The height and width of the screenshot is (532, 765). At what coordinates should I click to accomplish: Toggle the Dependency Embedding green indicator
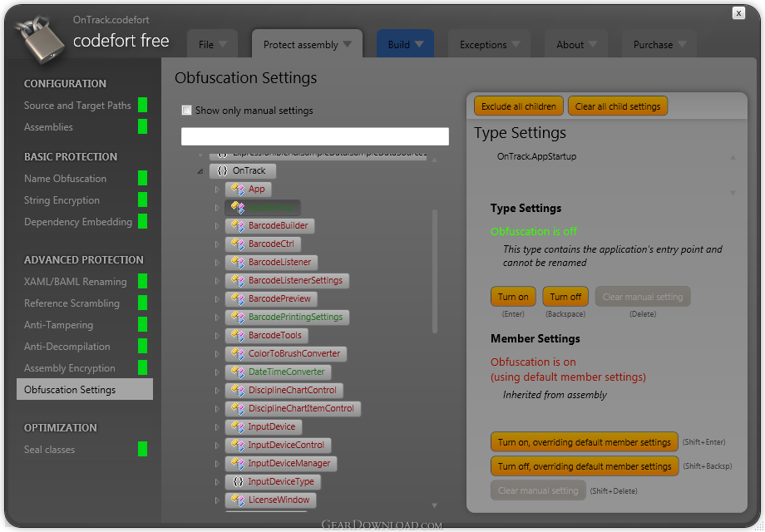[x=142, y=221]
